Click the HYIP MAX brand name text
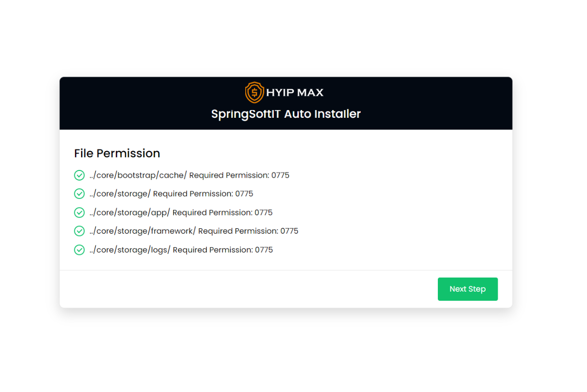The image size is (587, 392). 294,93
